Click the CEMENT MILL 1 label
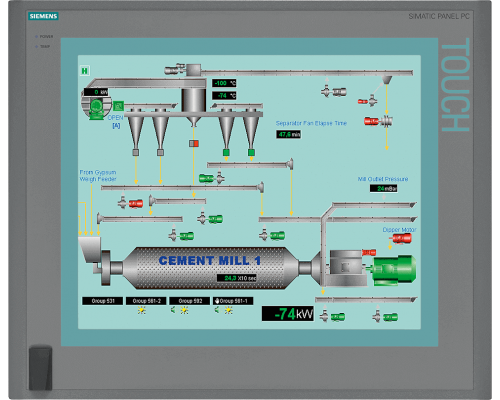Viewport: 500px width, 400px height. click(210, 261)
